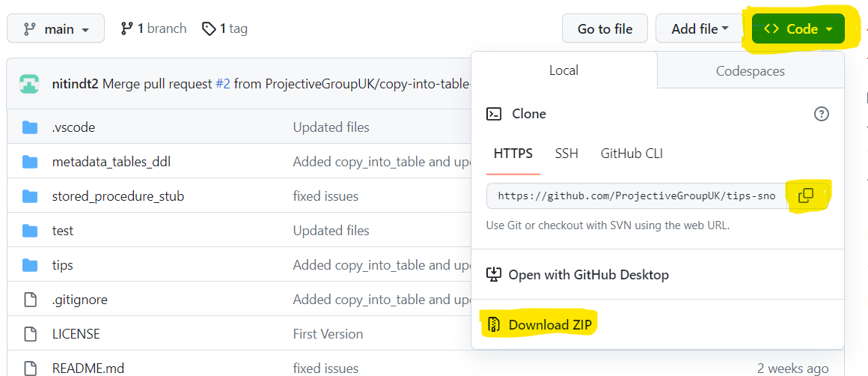Viewport: 868px width, 376px height.
Task: Select the GitHub CLI clone tab
Action: point(632,154)
